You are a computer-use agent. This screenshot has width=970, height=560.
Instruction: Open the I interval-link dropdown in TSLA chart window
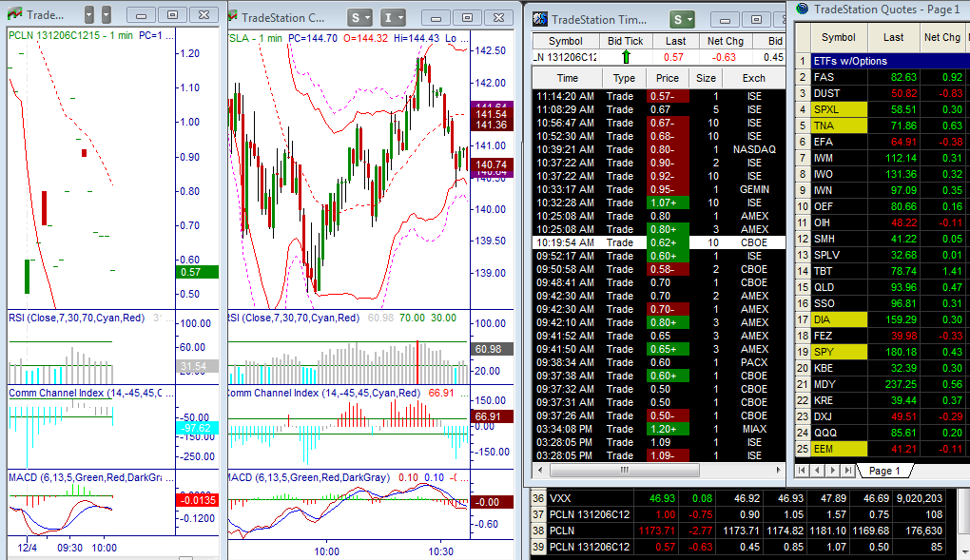click(x=393, y=18)
